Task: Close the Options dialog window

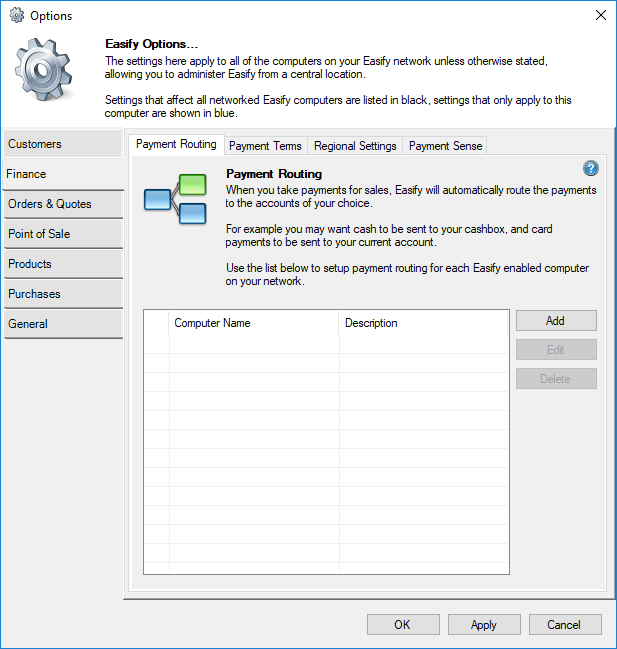Action: click(600, 15)
